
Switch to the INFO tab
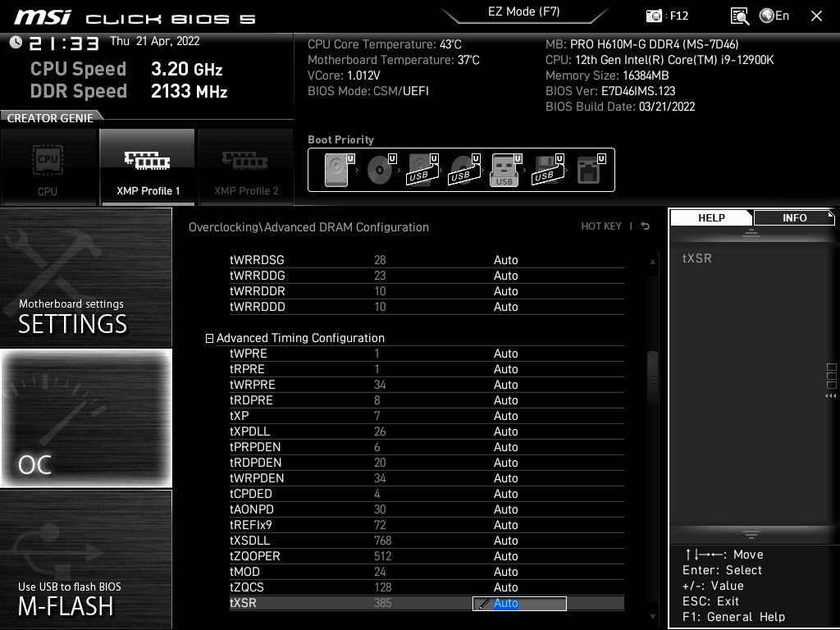(794, 217)
